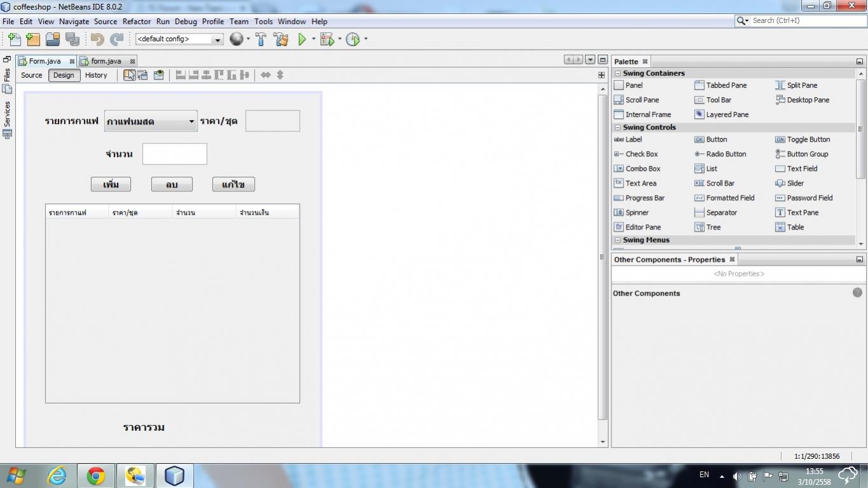Click Clean and Build Project icon

(x=281, y=39)
